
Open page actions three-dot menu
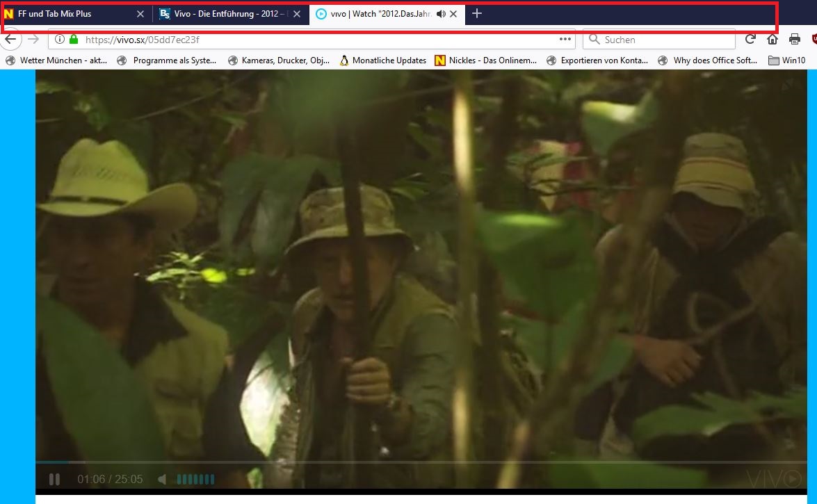[565, 39]
